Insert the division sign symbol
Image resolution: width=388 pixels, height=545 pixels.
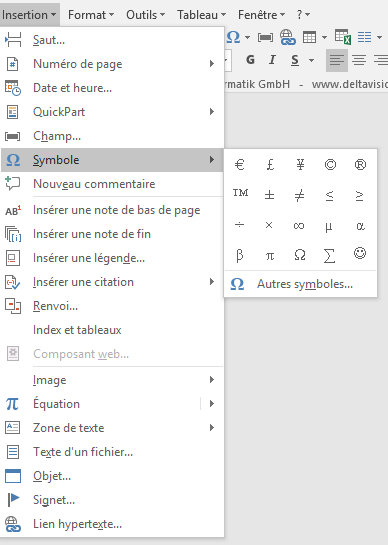[x=240, y=225]
